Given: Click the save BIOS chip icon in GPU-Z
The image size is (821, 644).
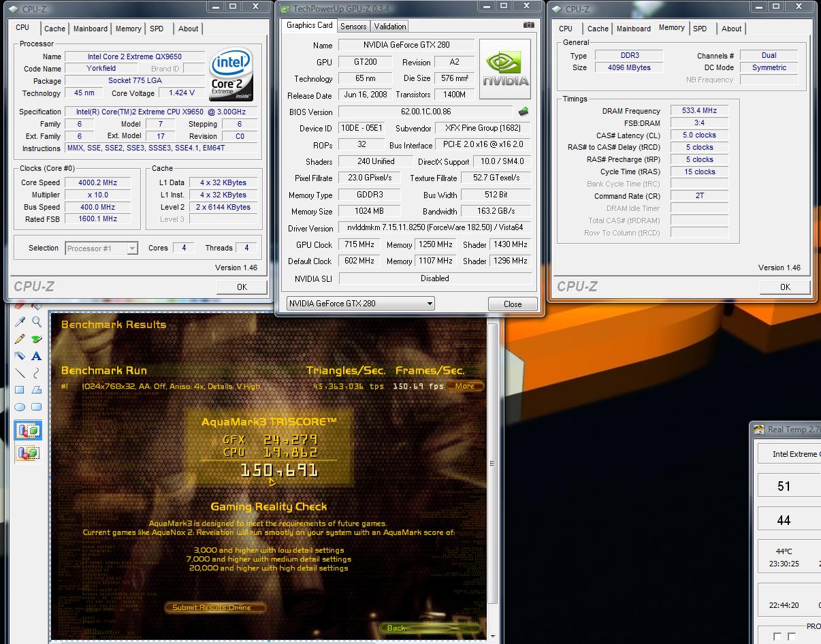Looking at the screenshot, I should (523, 112).
